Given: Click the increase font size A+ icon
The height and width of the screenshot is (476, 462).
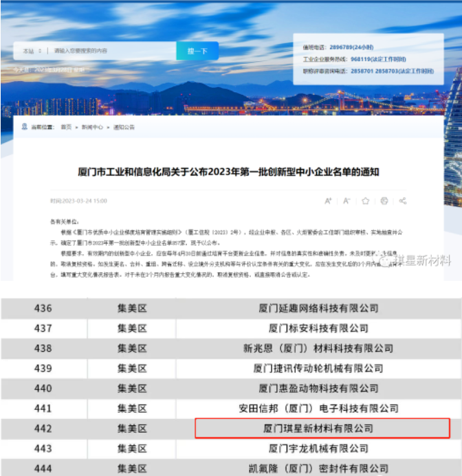Looking at the screenshot, I should 328,201.
